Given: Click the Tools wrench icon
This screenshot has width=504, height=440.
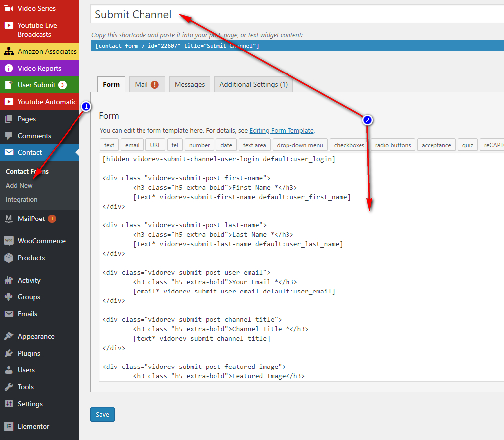Looking at the screenshot, I should [x=8, y=387].
